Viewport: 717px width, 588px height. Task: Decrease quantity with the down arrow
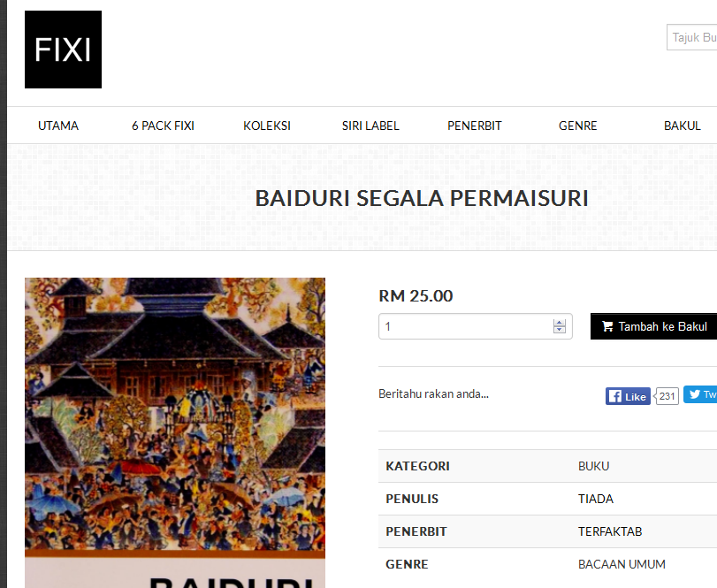click(560, 330)
